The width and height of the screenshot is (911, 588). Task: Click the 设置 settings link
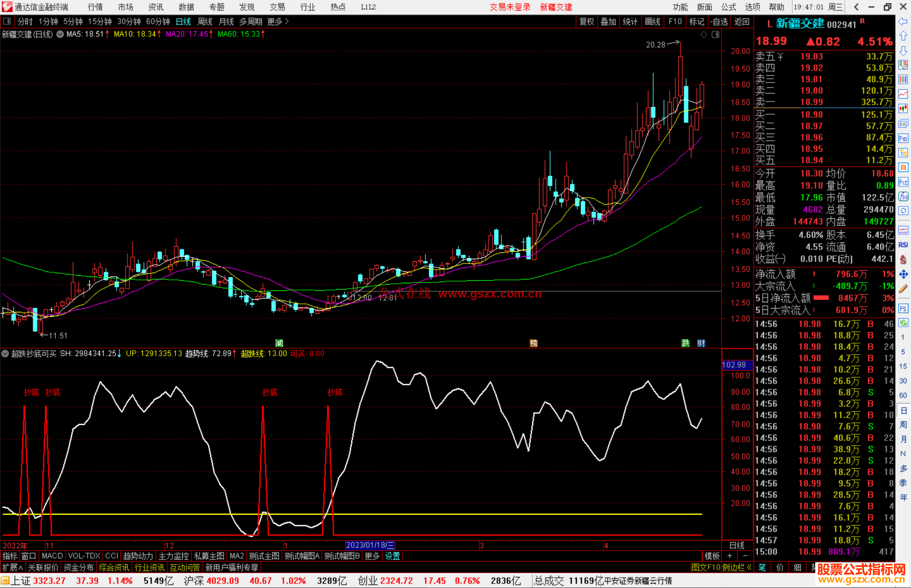[x=392, y=556]
